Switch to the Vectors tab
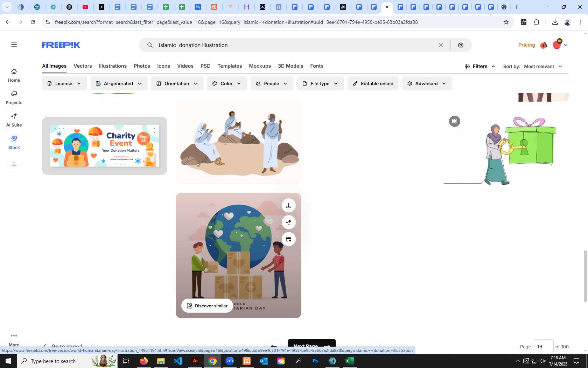Screen dimensions: 588x368 tap(83, 66)
